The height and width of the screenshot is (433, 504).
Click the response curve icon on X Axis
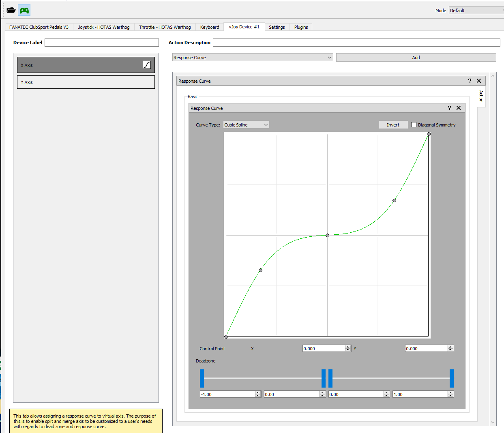(147, 65)
